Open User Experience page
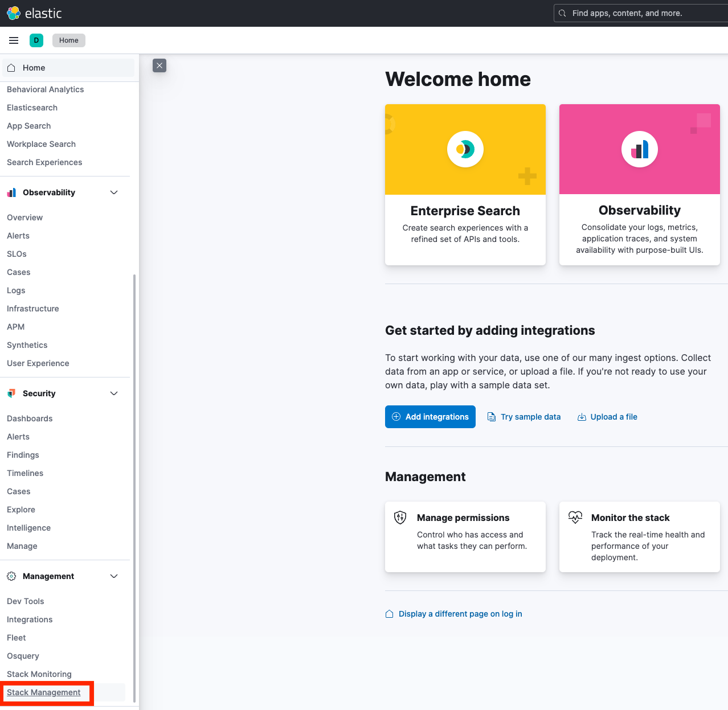 (x=38, y=363)
